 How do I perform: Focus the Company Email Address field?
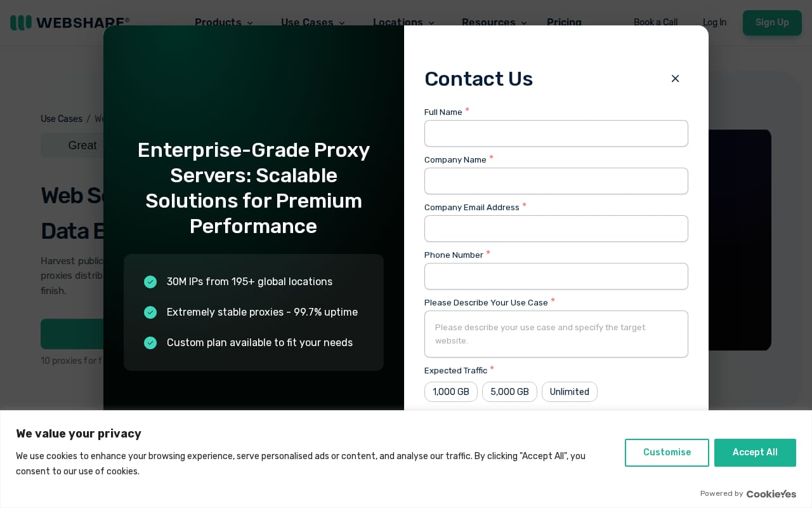pos(556,229)
